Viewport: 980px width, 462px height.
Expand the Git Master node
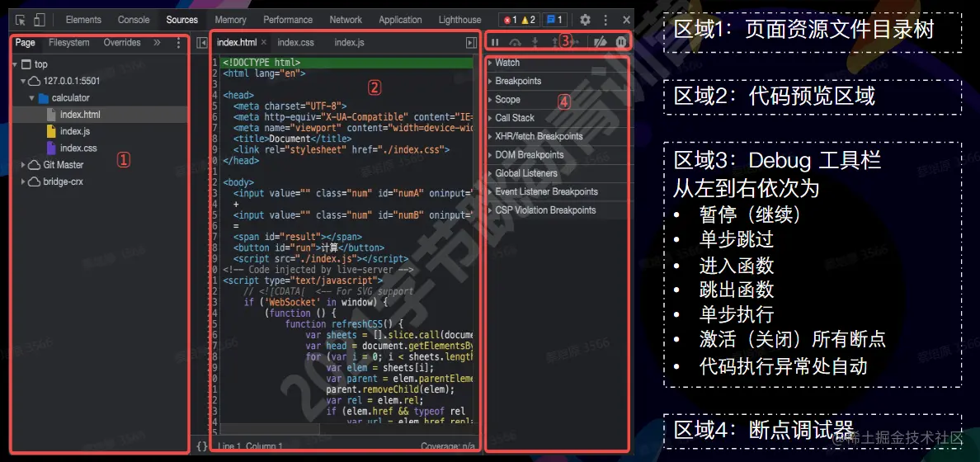23,165
